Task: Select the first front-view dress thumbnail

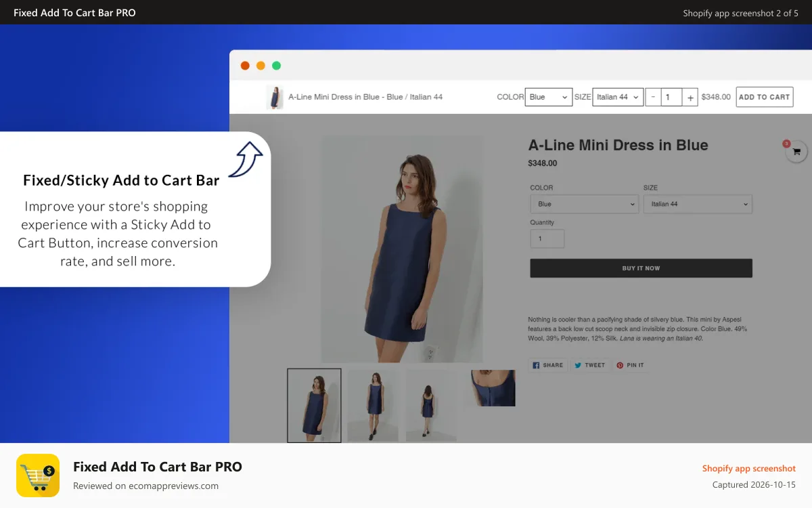Action: click(x=314, y=405)
